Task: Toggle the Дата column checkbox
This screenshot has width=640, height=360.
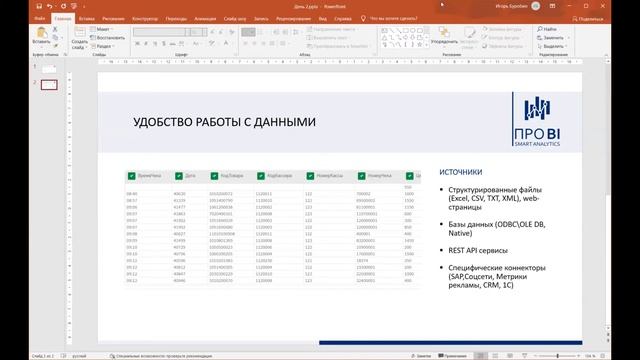Action: coord(179,176)
